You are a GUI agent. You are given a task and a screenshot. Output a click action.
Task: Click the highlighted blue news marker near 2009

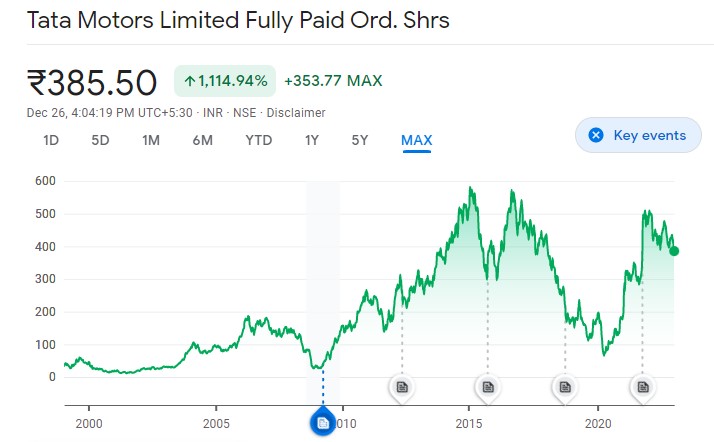pyautogui.click(x=323, y=423)
